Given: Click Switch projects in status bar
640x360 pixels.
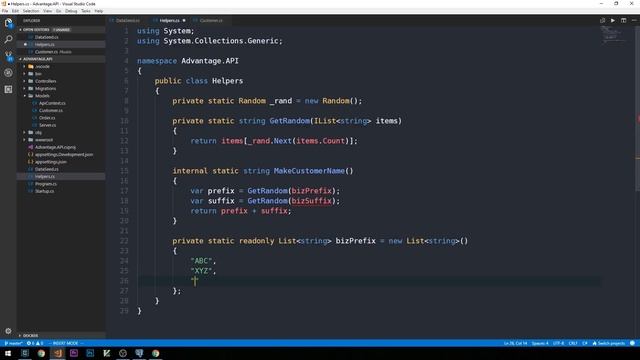Looking at the screenshot, I should (x=609, y=343).
